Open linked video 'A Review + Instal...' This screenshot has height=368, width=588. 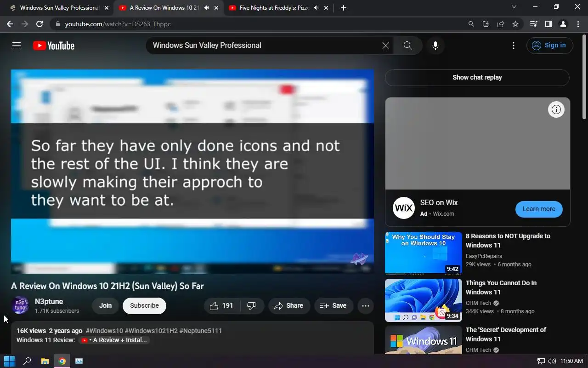pos(113,340)
